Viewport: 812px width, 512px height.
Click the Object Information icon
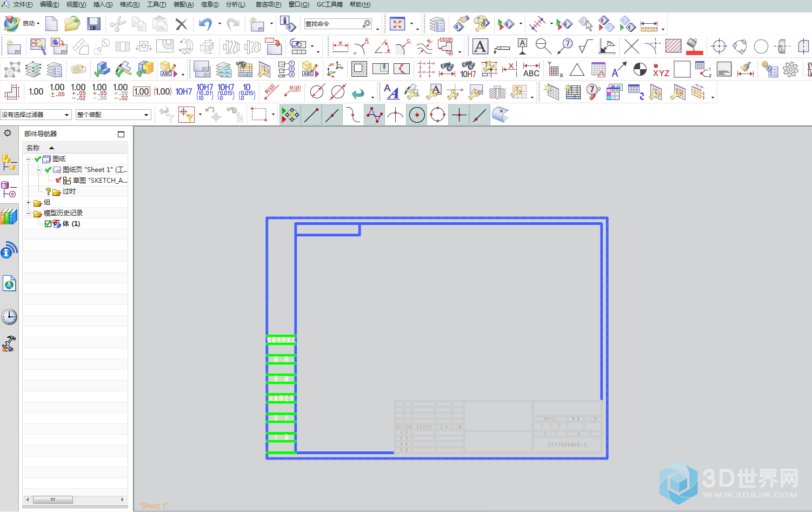(x=288, y=24)
